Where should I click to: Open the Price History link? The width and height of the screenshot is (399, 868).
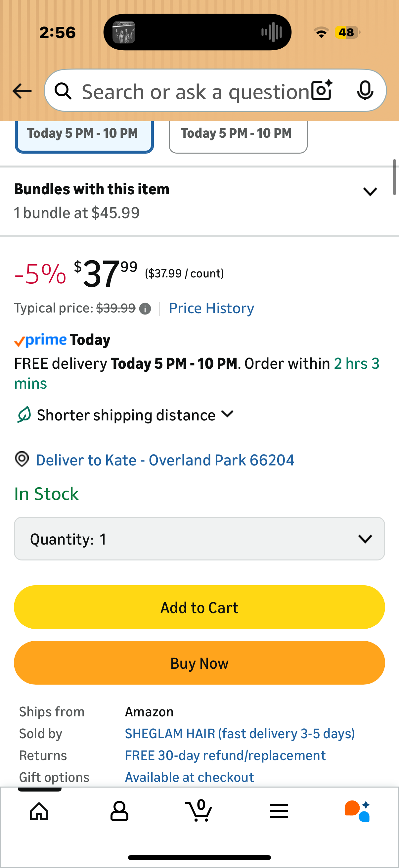pyautogui.click(x=211, y=308)
